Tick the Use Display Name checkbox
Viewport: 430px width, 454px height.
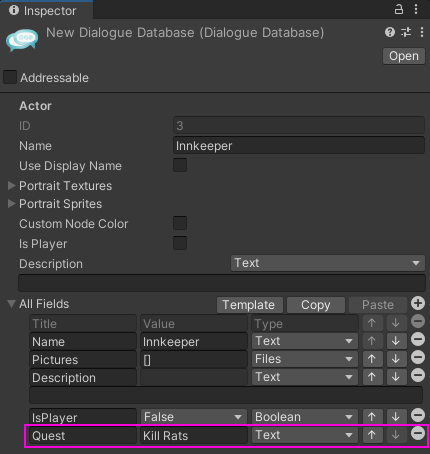[180, 165]
